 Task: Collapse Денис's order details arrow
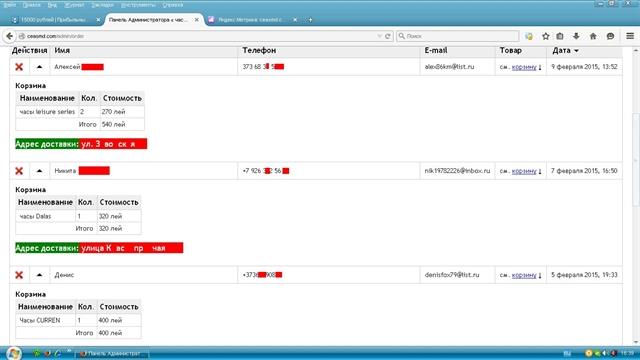39,275
